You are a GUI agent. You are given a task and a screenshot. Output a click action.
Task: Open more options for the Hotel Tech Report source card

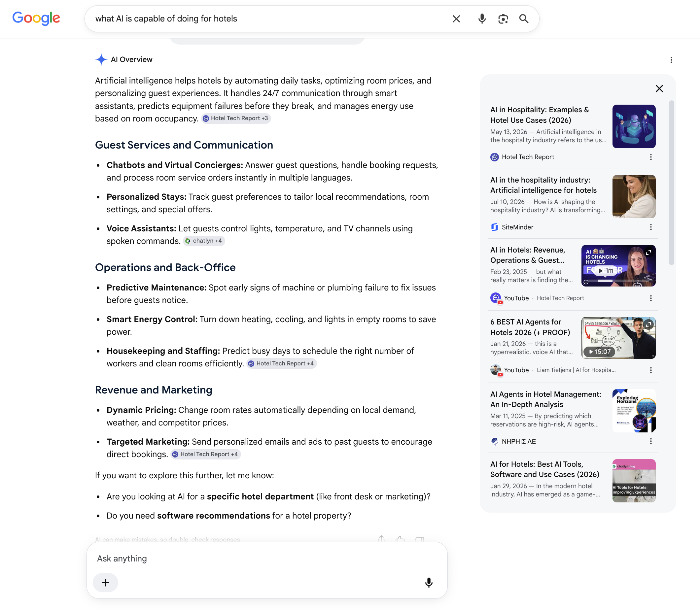click(x=650, y=157)
